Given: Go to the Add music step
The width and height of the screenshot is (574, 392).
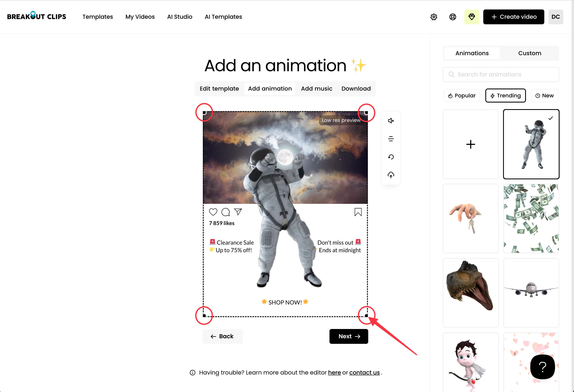Looking at the screenshot, I should point(316,89).
